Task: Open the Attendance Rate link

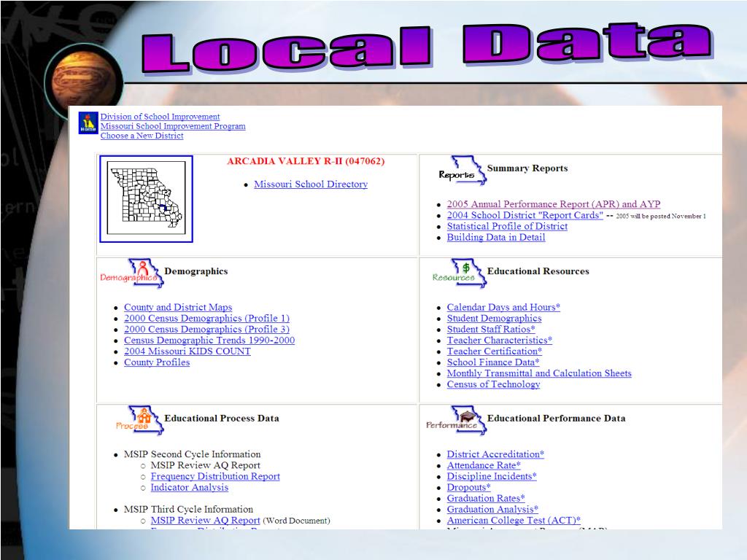Action: (484, 466)
